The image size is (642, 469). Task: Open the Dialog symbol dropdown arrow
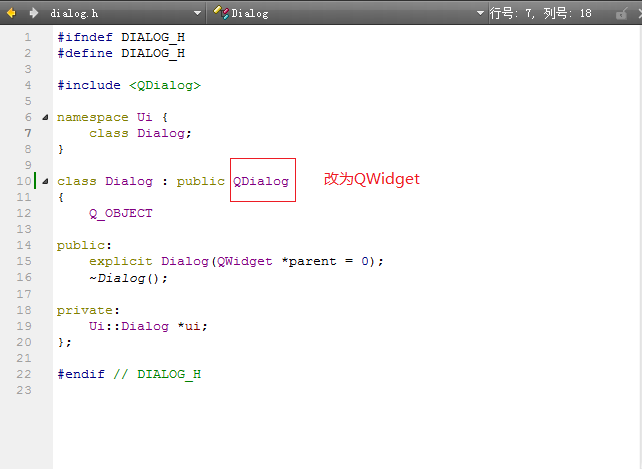pyautogui.click(x=480, y=13)
